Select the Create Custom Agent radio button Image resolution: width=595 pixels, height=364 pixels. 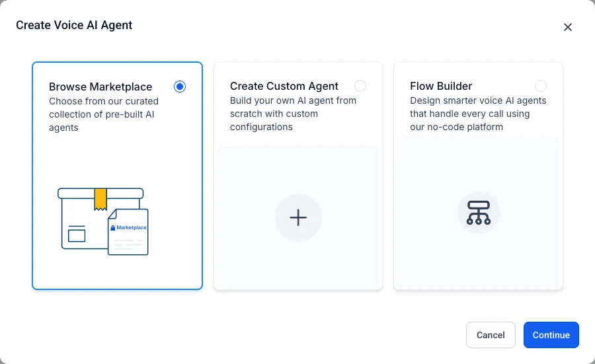click(x=360, y=86)
